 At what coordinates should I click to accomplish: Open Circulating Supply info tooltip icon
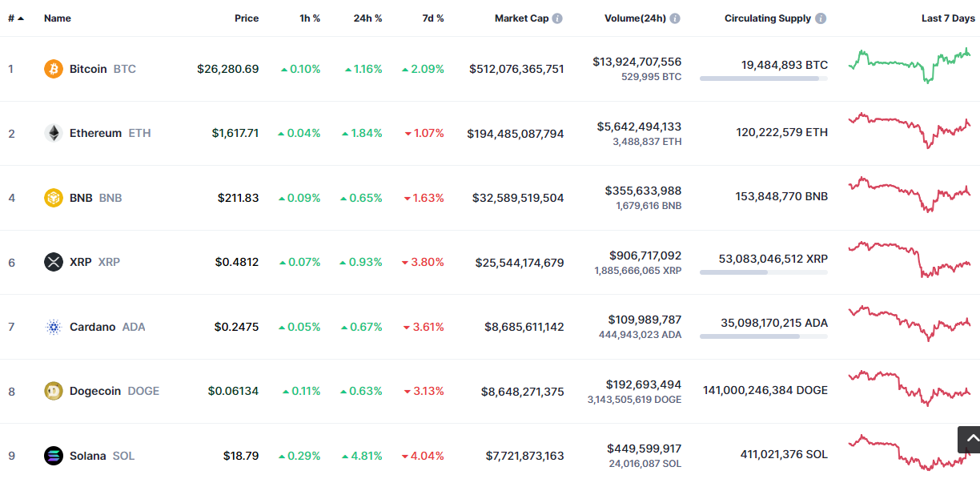coord(821,18)
